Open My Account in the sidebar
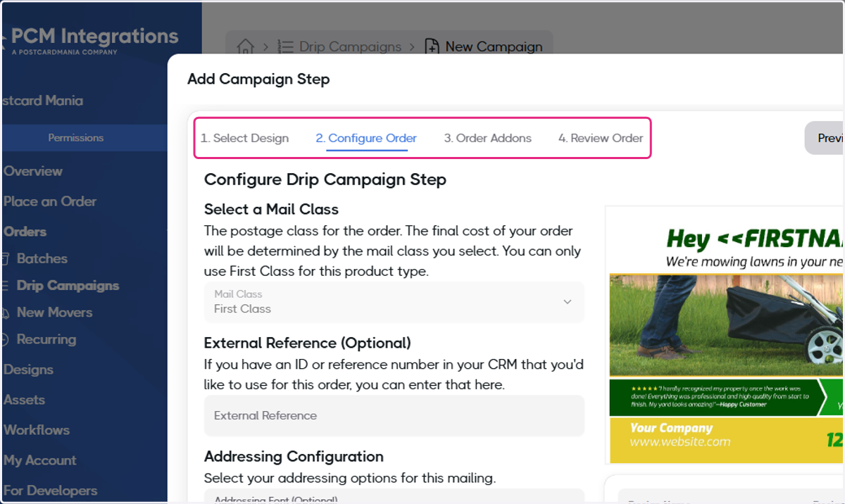 [x=40, y=460]
